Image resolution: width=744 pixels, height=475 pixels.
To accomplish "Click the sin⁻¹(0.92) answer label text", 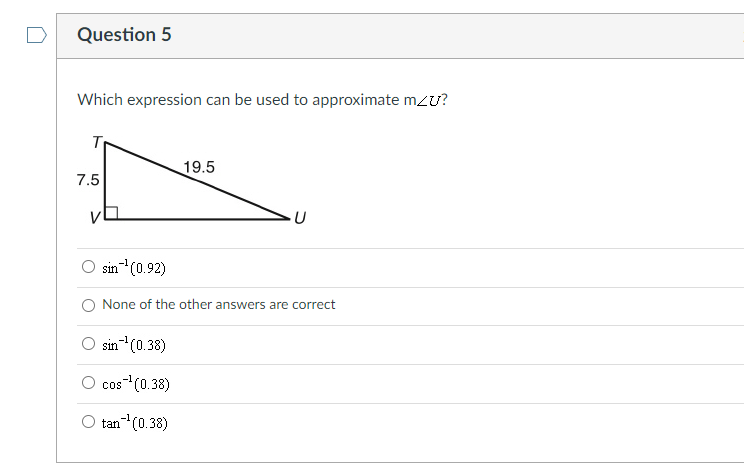I will coord(134,268).
